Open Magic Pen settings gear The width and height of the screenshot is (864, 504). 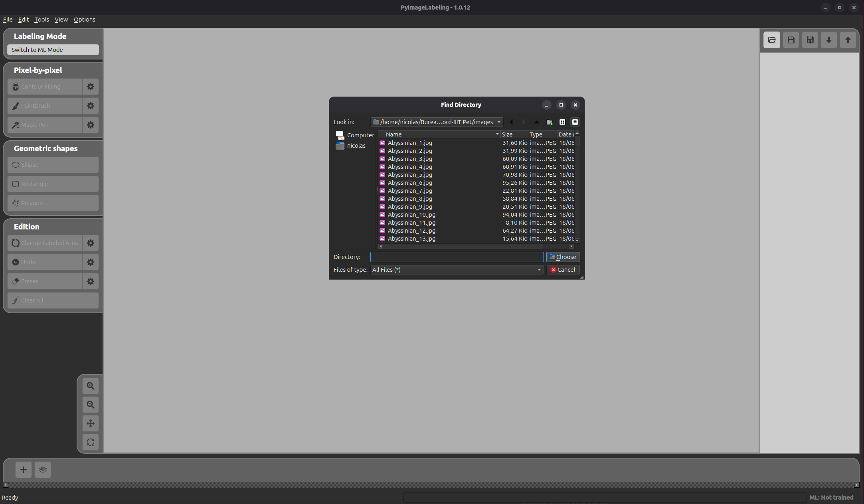91,125
